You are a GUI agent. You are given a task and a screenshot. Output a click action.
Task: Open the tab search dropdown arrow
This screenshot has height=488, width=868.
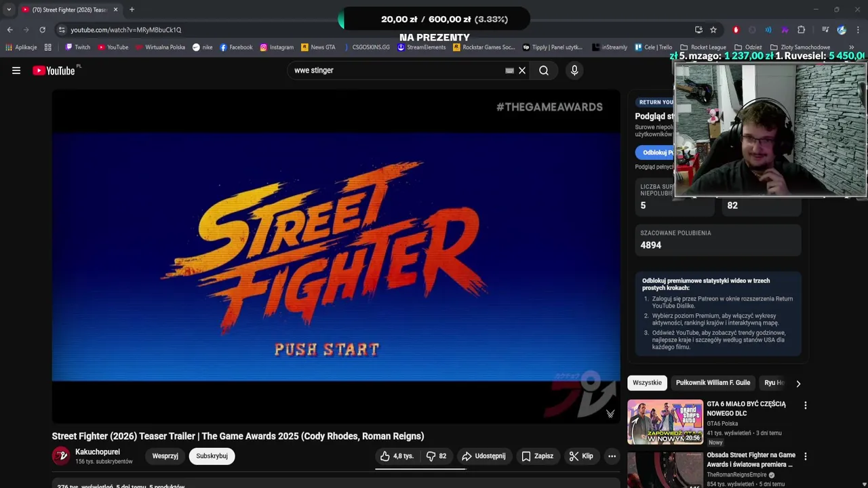pos(9,9)
